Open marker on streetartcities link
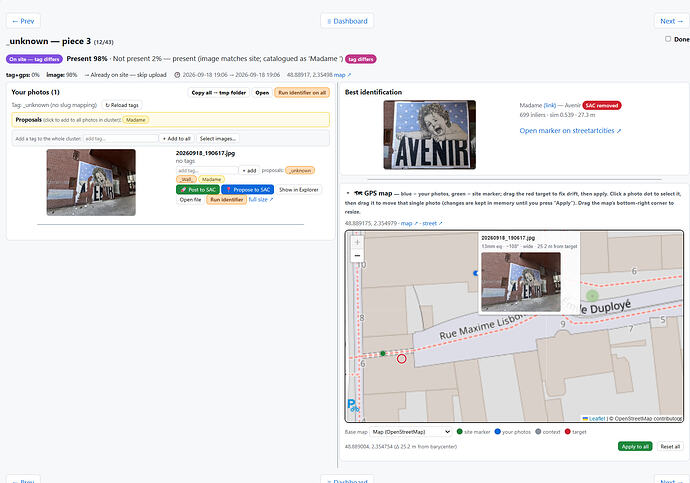The width and height of the screenshot is (690, 483). click(570, 131)
